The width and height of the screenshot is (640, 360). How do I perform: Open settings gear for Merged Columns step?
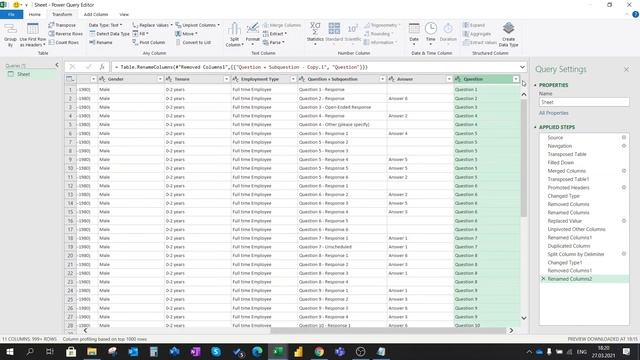click(624, 171)
